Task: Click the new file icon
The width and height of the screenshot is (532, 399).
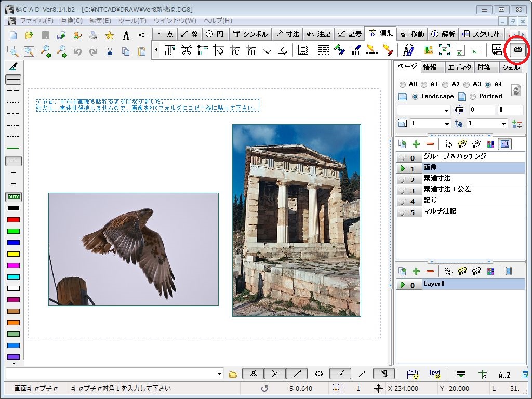Action: (13, 35)
